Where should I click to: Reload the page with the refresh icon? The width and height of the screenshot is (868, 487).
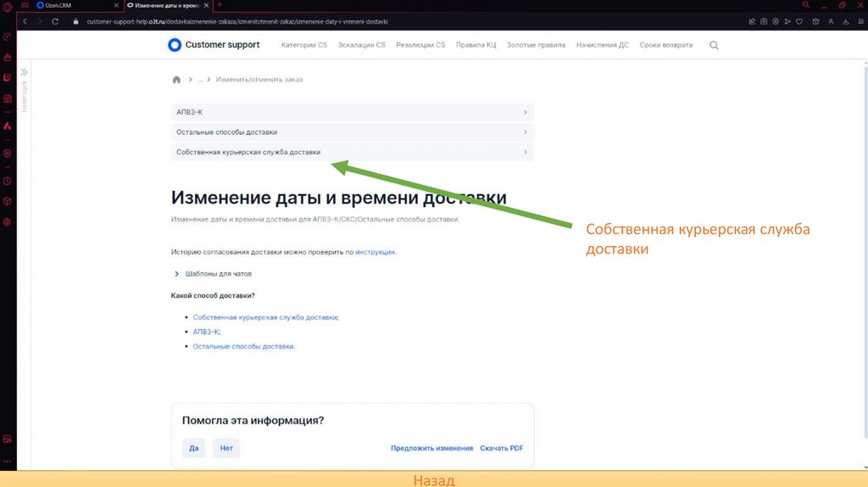click(x=55, y=21)
